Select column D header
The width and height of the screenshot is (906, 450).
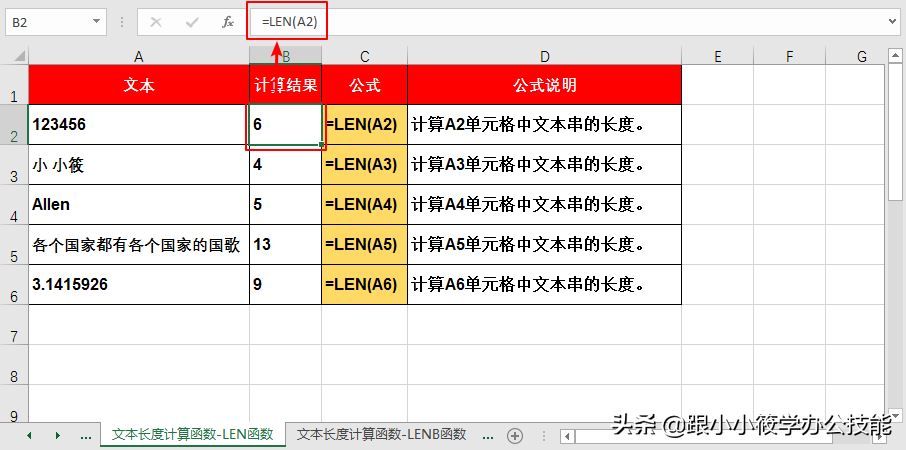point(544,56)
